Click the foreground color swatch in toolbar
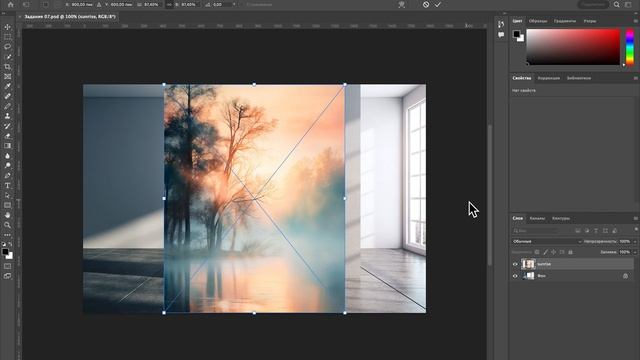 coord(5,252)
